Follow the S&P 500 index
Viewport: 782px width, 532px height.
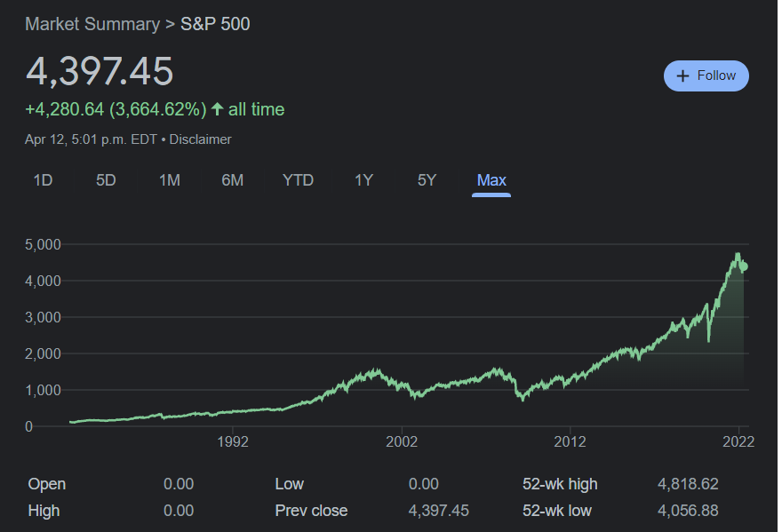[706, 75]
